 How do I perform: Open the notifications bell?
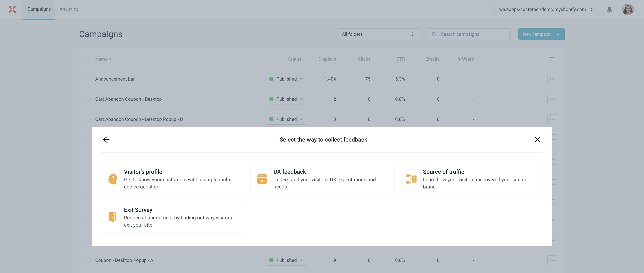(609, 10)
